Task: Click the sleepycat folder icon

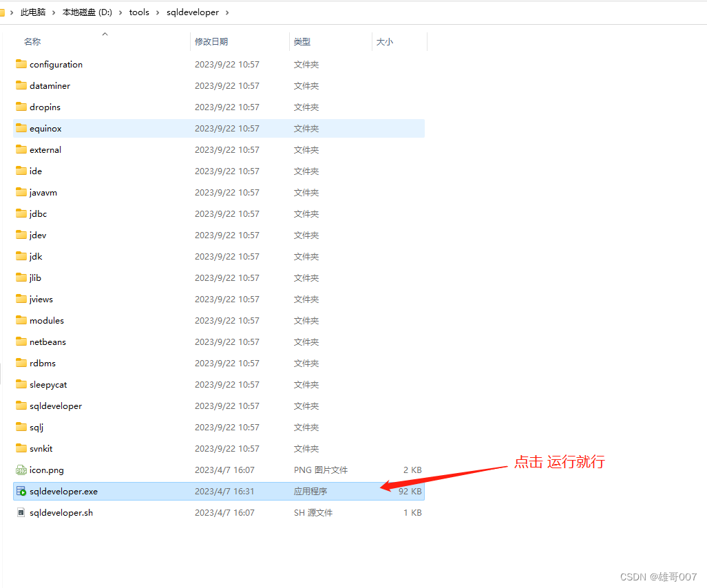Action: point(21,384)
